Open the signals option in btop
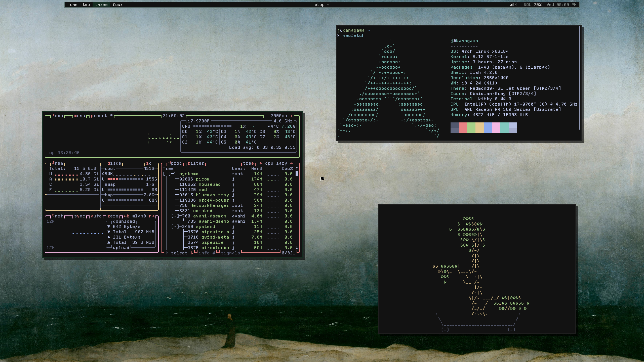The height and width of the screenshot is (362, 644). 230,253
